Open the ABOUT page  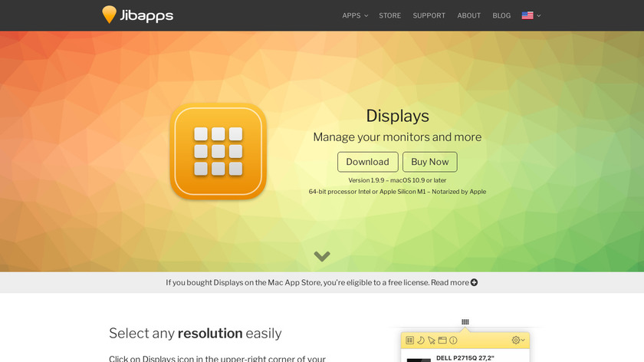click(468, 15)
